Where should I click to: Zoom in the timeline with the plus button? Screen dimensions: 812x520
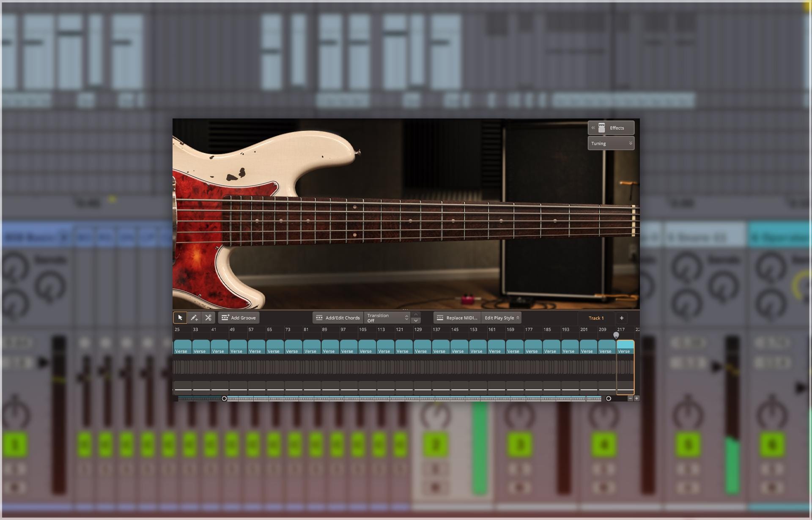click(636, 398)
